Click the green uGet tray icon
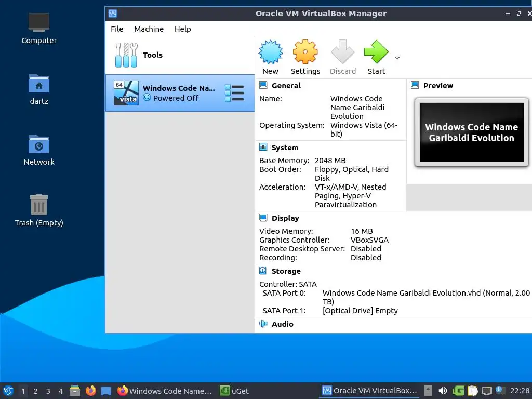This screenshot has width=532, height=399. point(458,391)
